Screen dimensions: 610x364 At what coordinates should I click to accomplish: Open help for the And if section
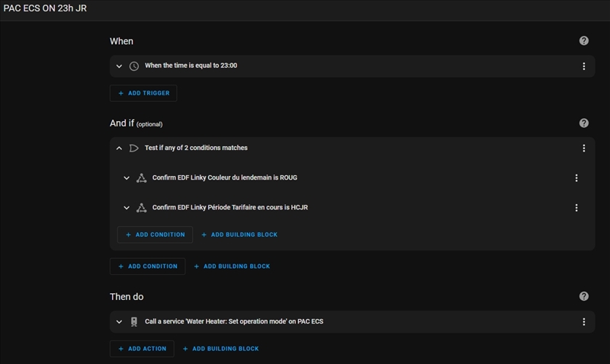pyautogui.click(x=584, y=123)
